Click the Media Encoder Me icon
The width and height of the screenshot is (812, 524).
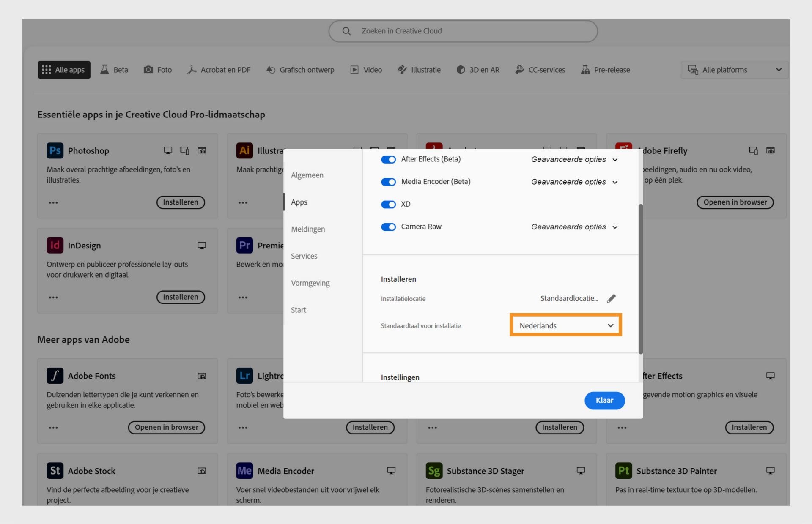click(x=244, y=471)
